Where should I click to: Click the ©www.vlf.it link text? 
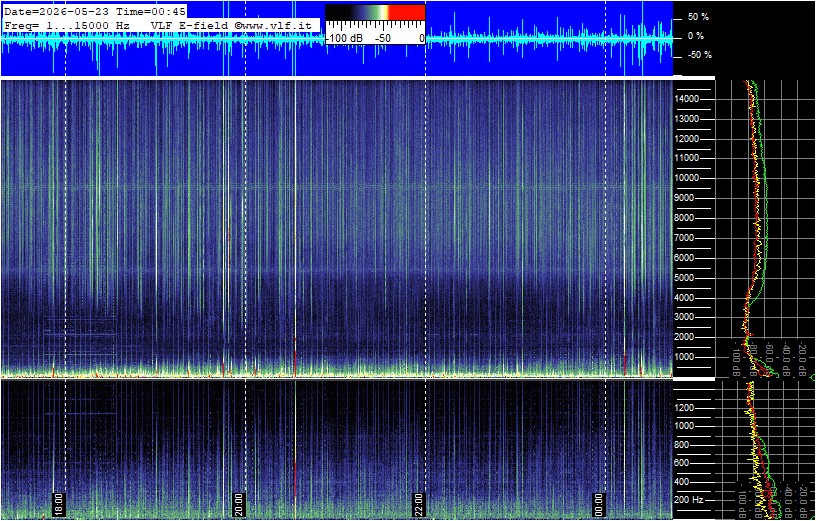pyautogui.click(x=273, y=24)
